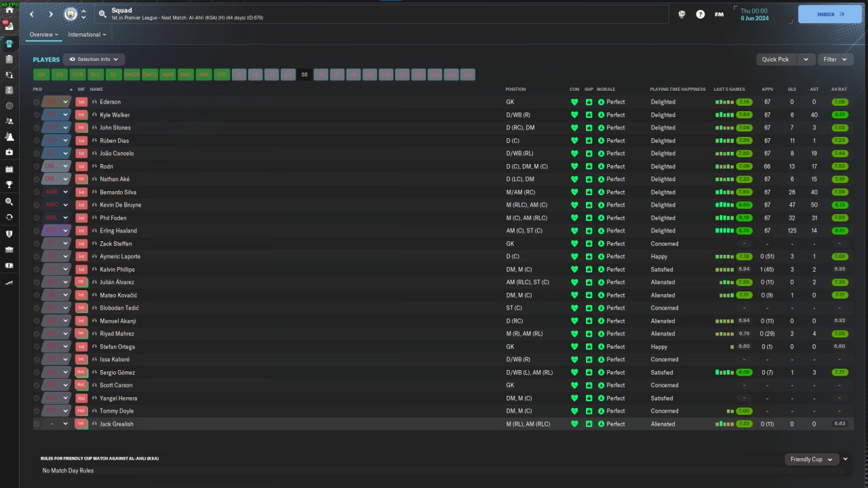Open John Stones' picked position dropdown

pyautogui.click(x=56, y=127)
